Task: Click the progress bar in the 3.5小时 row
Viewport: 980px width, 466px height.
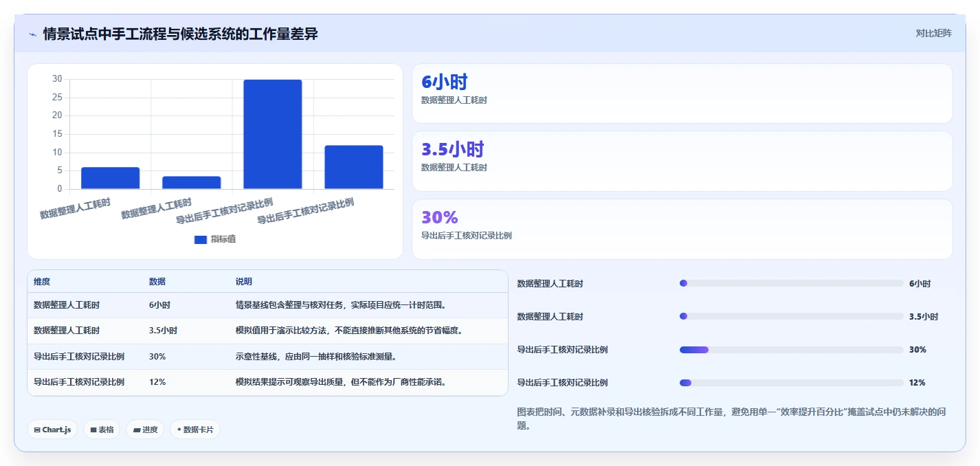Action: (791, 316)
